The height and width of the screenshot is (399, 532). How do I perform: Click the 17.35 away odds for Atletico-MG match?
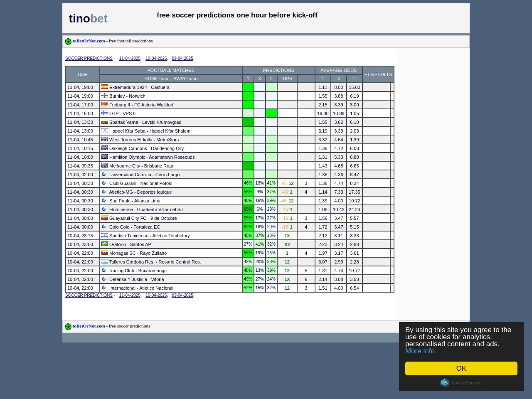coord(355,192)
